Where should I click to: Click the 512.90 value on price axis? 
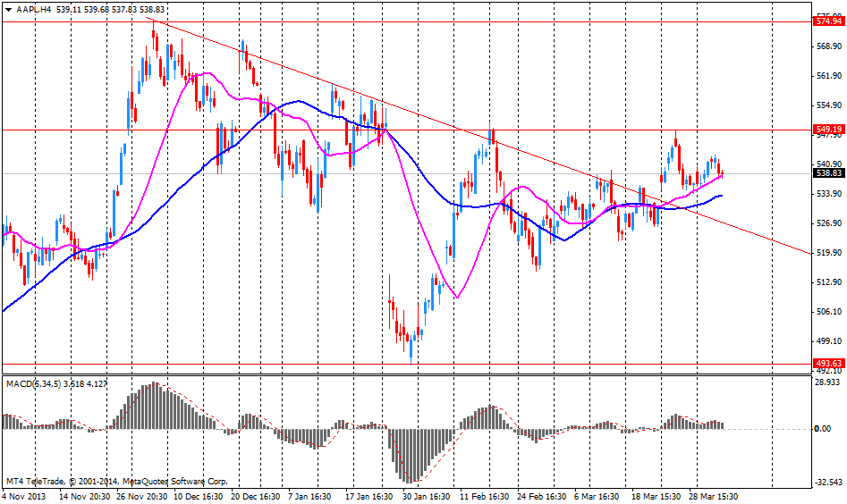coord(829,282)
